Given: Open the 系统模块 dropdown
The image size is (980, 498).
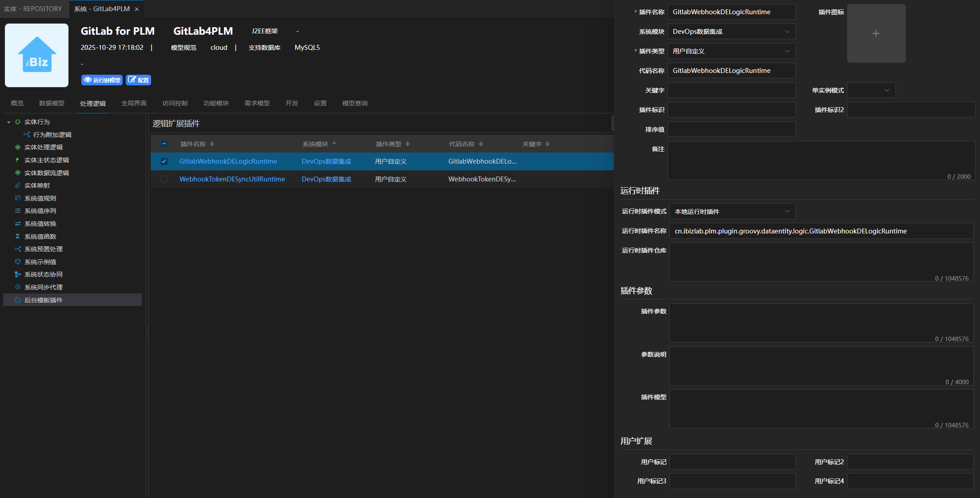Looking at the screenshot, I should pos(731,32).
